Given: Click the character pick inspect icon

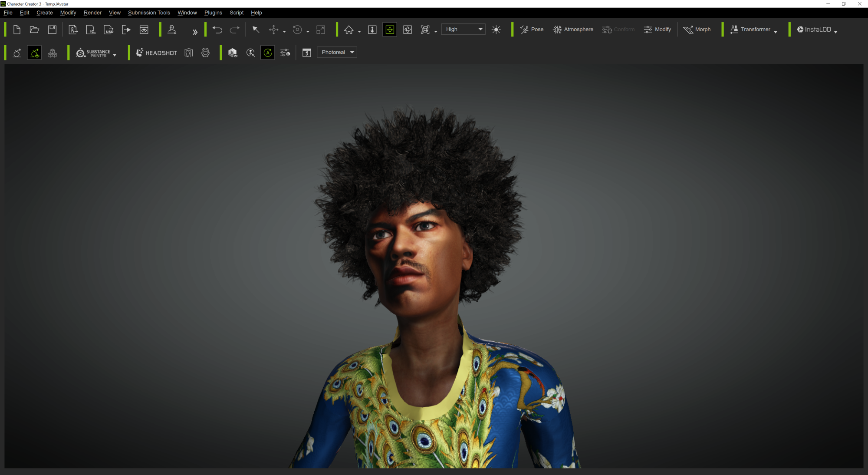Looking at the screenshot, I should click(250, 53).
